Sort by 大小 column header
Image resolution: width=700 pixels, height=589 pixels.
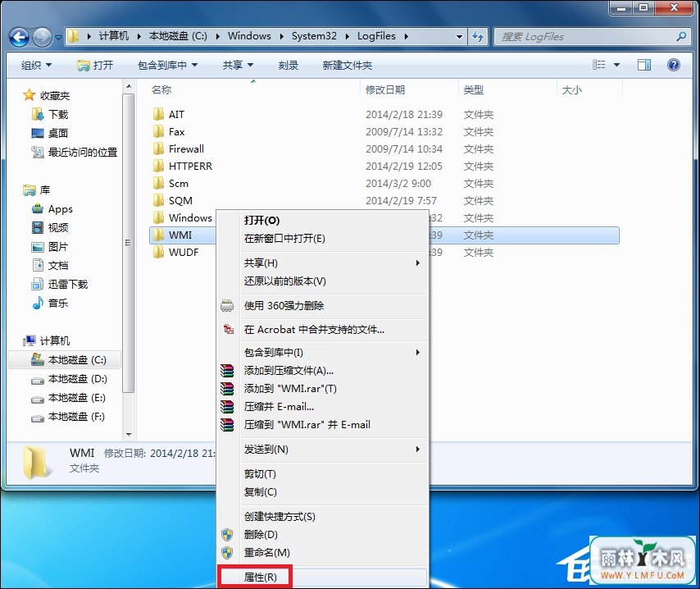point(571,89)
